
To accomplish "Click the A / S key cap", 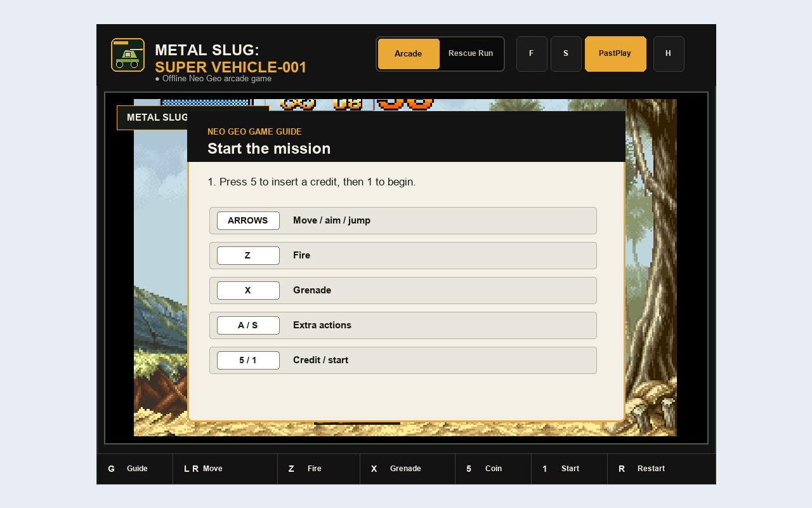I will click(x=248, y=325).
